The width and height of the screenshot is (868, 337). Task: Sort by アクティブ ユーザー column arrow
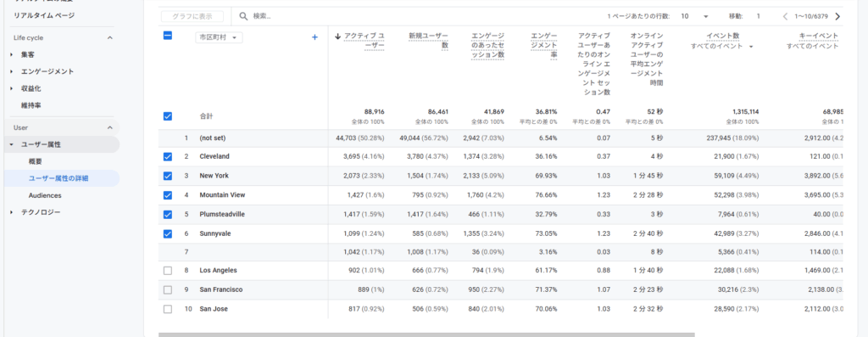[x=337, y=37]
